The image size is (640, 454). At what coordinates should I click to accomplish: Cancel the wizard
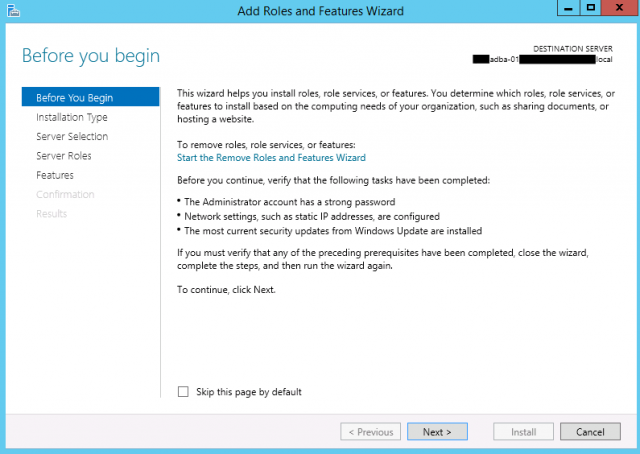coord(590,432)
